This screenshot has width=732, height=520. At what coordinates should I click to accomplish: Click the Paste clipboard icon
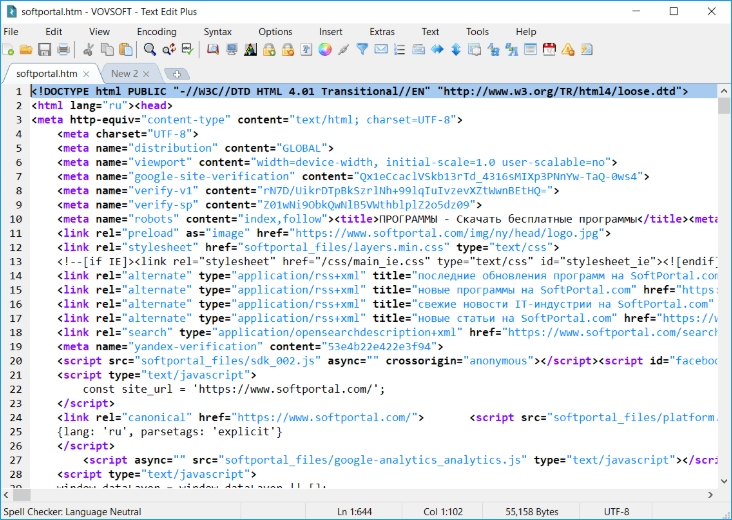tap(126, 49)
